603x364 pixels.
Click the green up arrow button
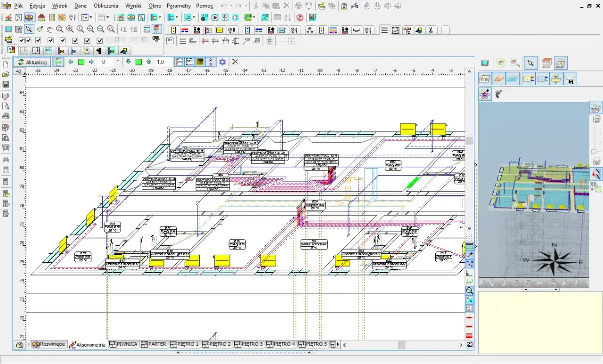149,62
